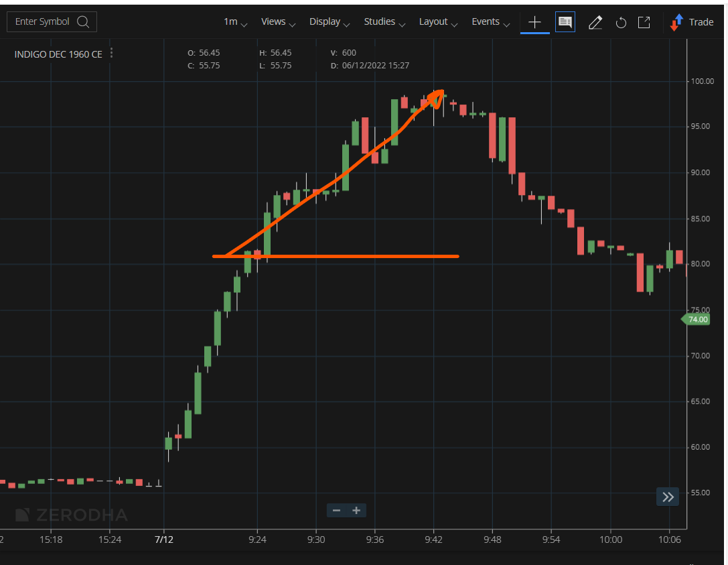The height and width of the screenshot is (565, 728).
Task: Zoom out with the minus button
Action: tap(337, 511)
